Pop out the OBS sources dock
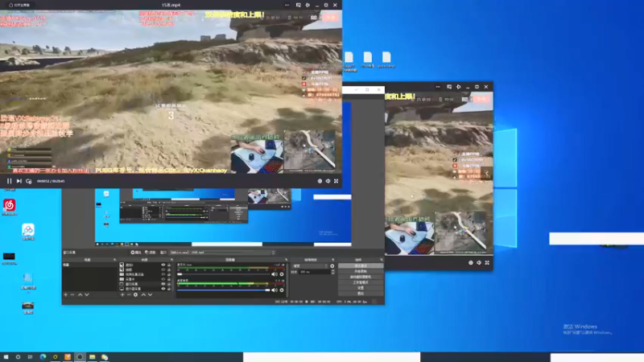The height and width of the screenshot is (362, 644). [x=171, y=260]
